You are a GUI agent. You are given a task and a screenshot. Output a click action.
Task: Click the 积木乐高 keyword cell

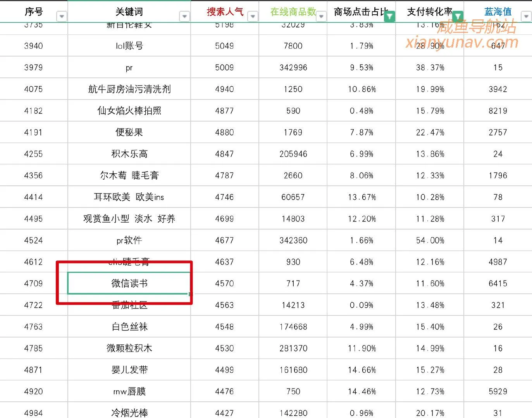[x=129, y=154]
